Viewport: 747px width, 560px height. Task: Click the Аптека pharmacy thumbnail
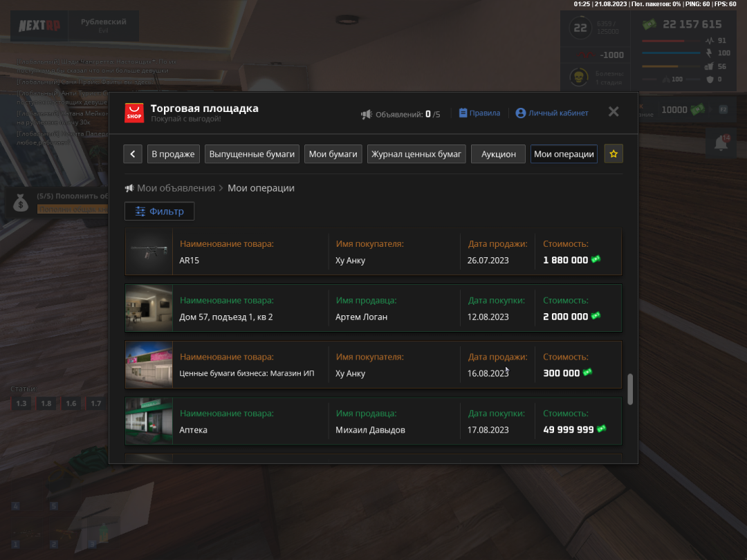click(149, 421)
